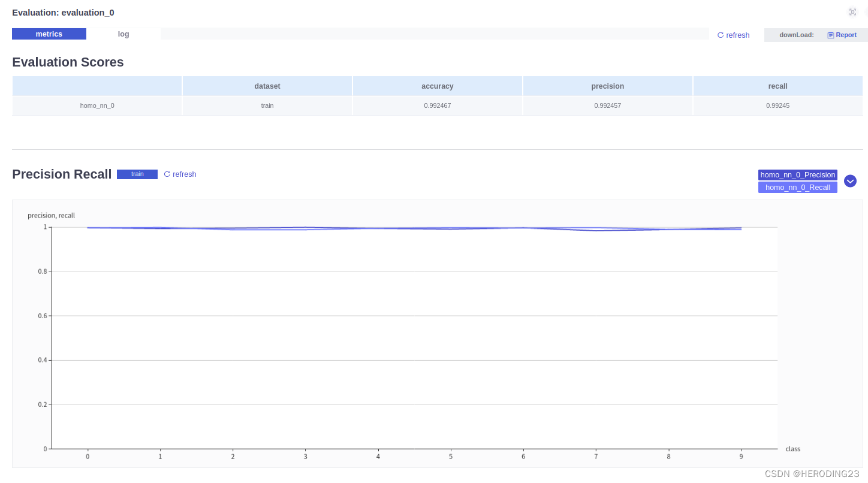Click precision value 0.992457

608,105
